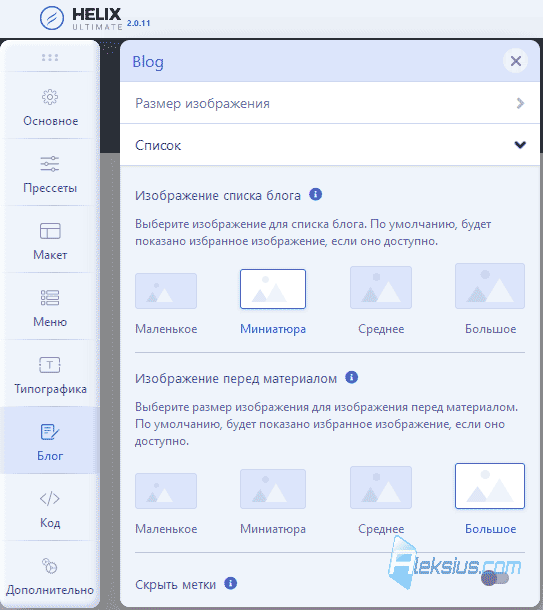The width and height of the screenshot is (543, 610).
Task: Click the drag handle dots above Основное
Action: [50, 58]
